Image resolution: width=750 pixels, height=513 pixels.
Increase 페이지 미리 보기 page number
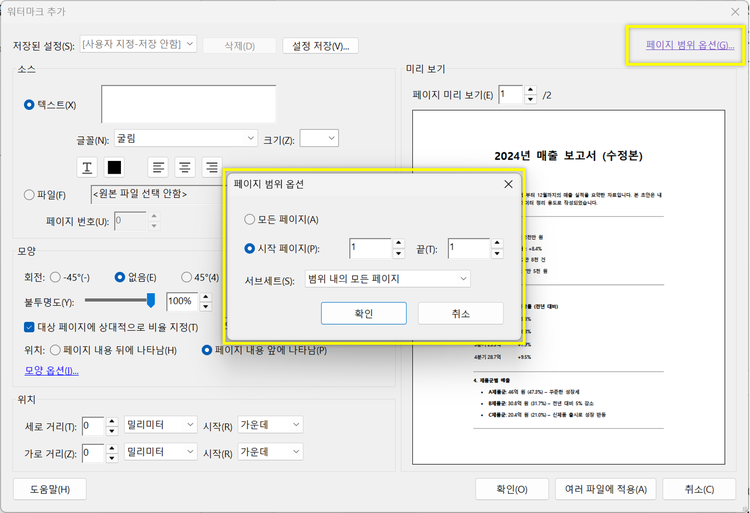pyautogui.click(x=530, y=90)
